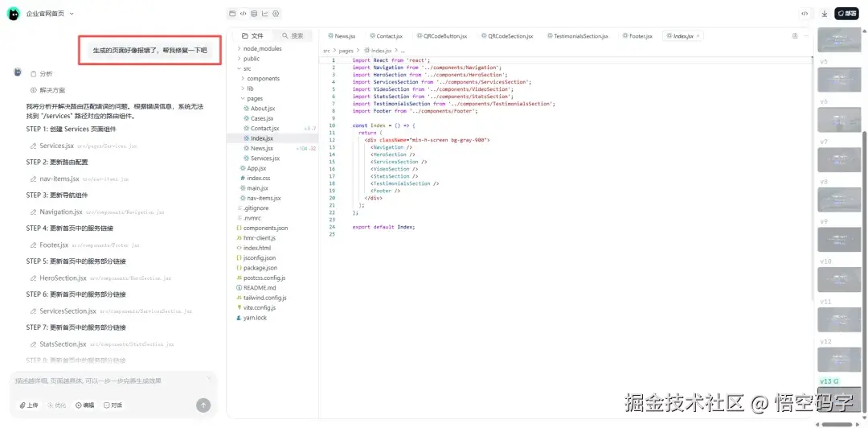Image resolution: width=868 pixels, height=428 pixels.
Task: Click the pages breadcrumb above the editor
Action: [346, 51]
